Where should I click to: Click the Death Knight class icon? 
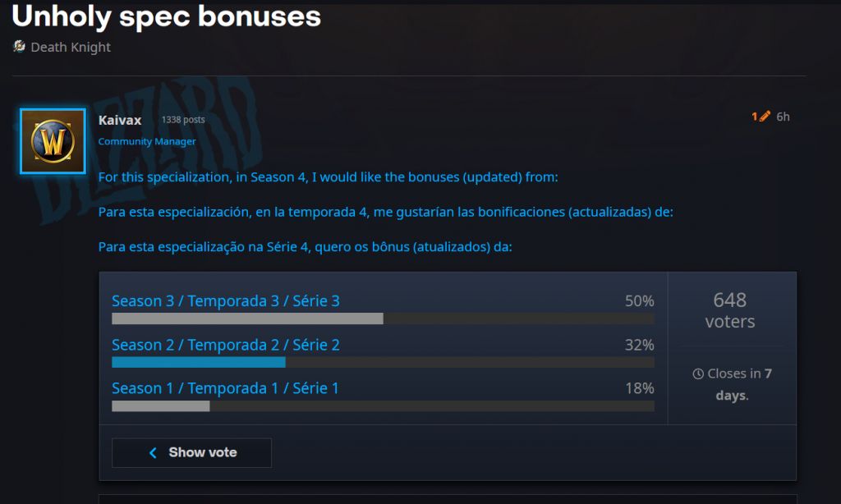(x=19, y=47)
